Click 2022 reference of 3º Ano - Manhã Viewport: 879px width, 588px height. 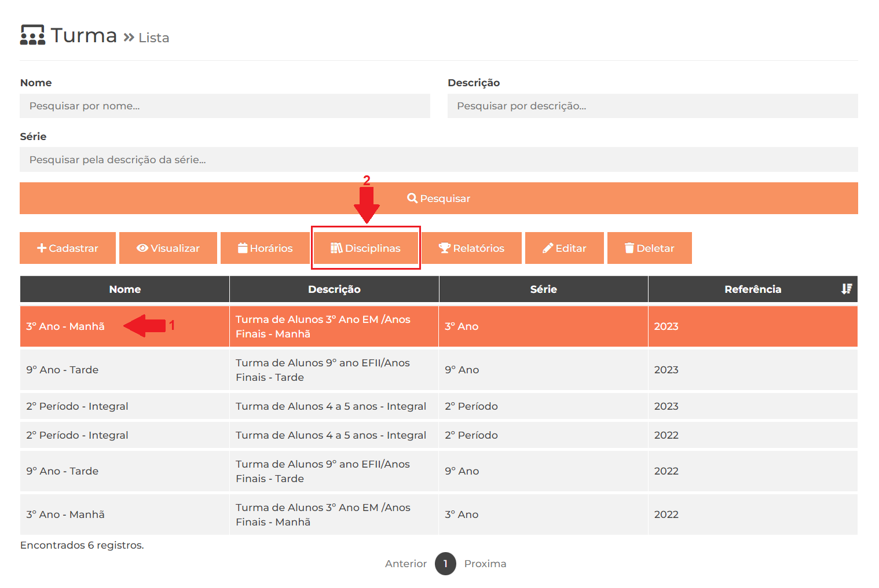[x=666, y=514]
